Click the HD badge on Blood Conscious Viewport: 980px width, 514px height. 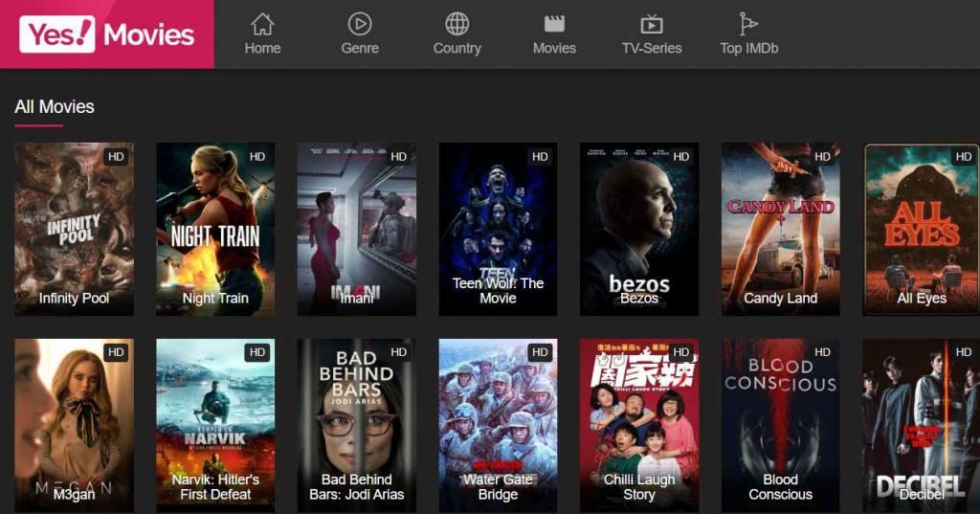click(x=822, y=352)
